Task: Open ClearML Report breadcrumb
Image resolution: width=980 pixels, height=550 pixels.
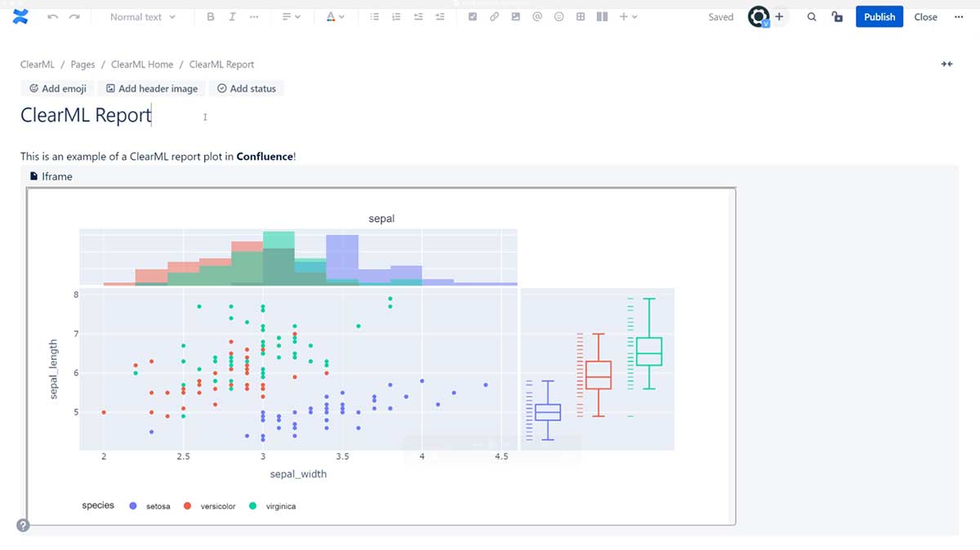Action: click(x=222, y=64)
